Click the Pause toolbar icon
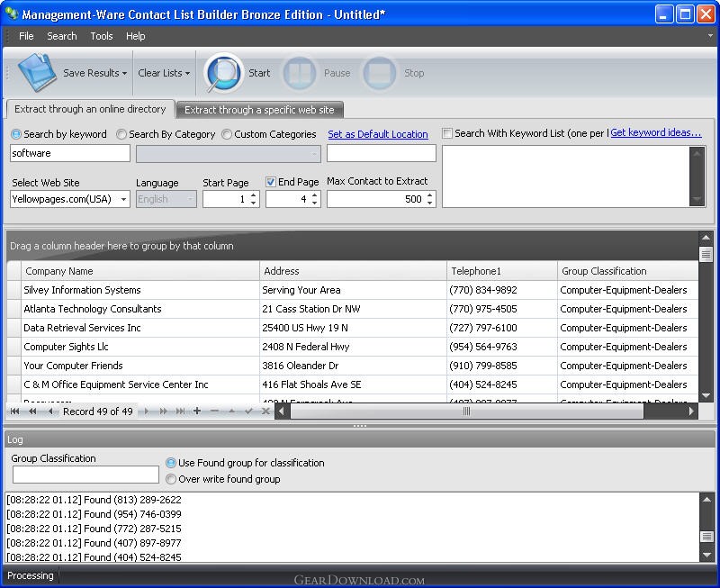720x588 pixels. pos(299,73)
